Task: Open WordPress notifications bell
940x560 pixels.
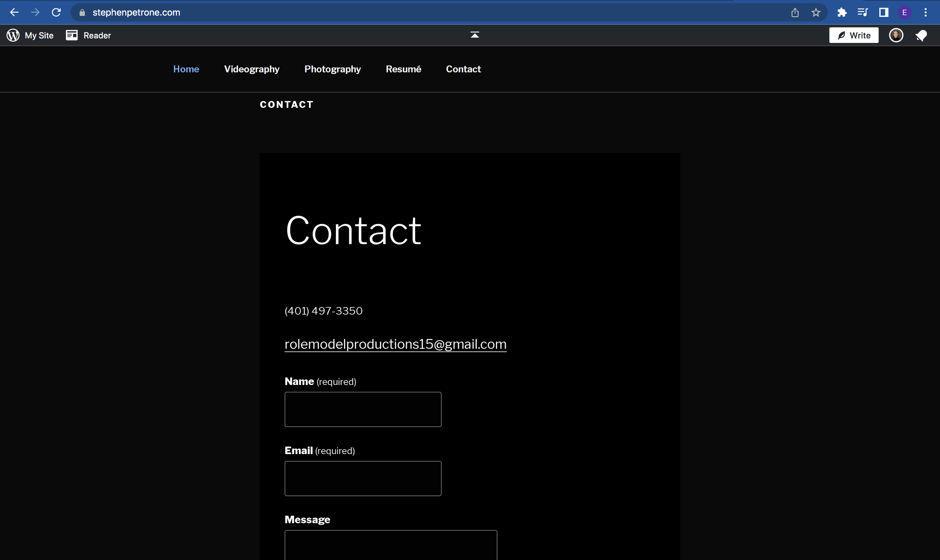Action: coord(921,35)
